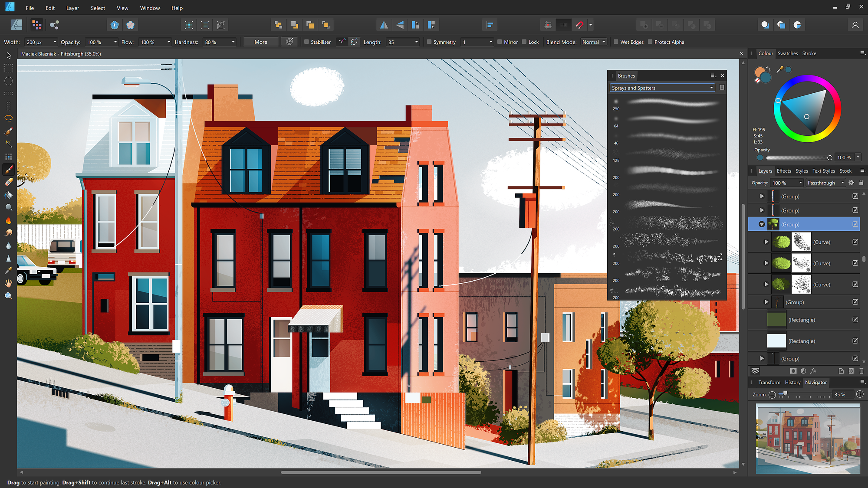The image size is (868, 488).
Task: Collapse the selected Group layer
Action: (x=762, y=224)
